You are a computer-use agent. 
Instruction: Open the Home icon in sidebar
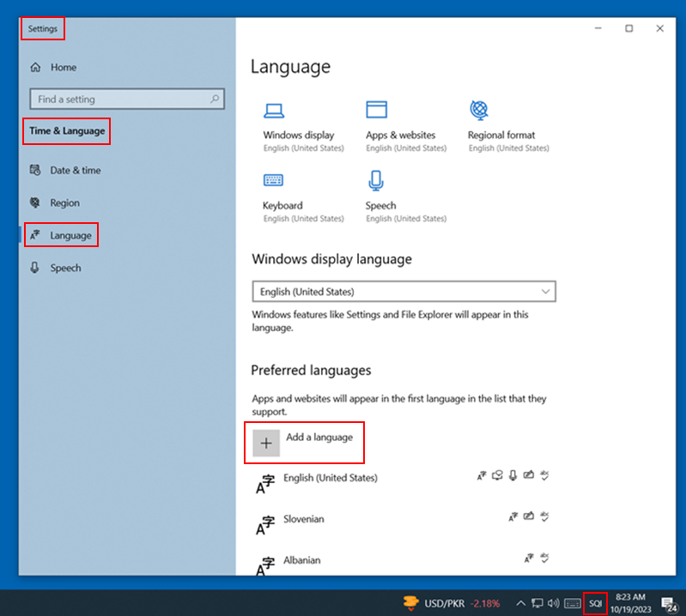click(x=35, y=67)
